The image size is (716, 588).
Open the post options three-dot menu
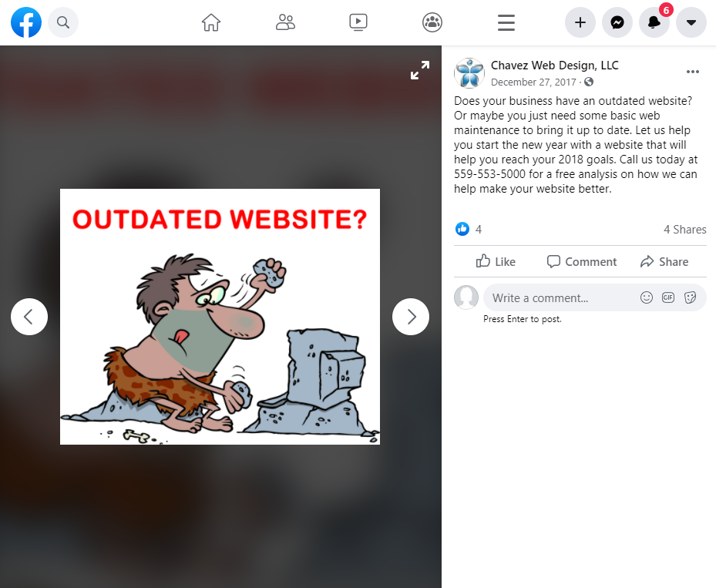(x=693, y=72)
